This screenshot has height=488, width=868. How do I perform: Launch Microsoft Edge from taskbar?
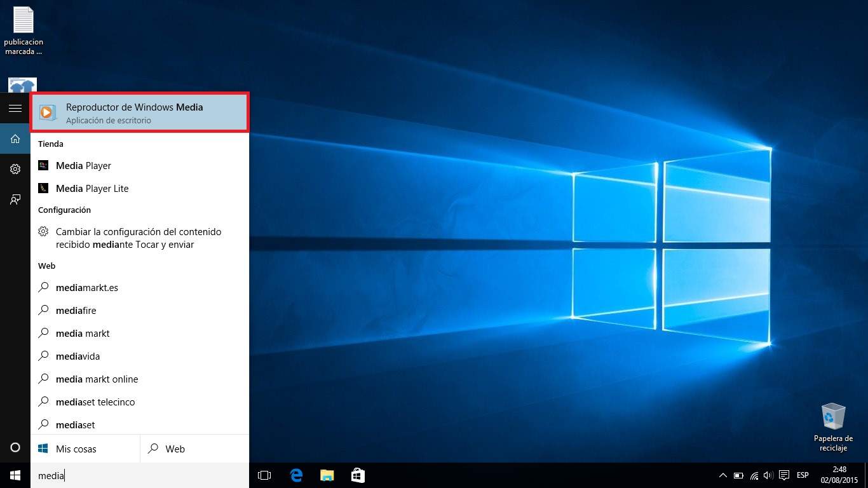296,475
